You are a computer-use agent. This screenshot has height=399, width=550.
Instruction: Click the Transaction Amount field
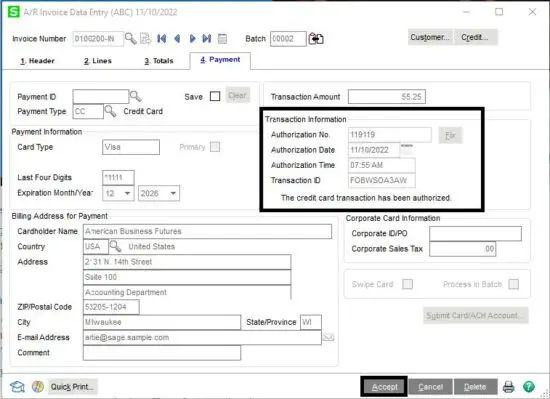(x=387, y=96)
